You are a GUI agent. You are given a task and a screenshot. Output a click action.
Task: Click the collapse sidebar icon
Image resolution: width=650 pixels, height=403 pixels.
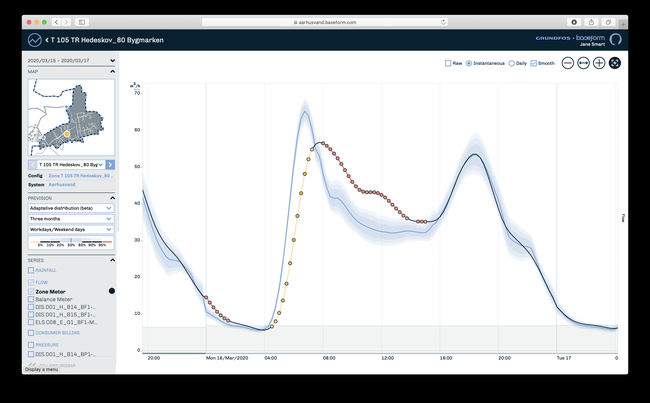pos(32,365)
